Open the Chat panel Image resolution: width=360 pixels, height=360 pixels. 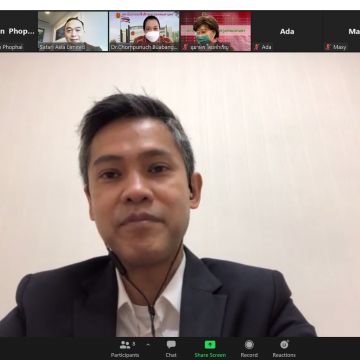171,349
